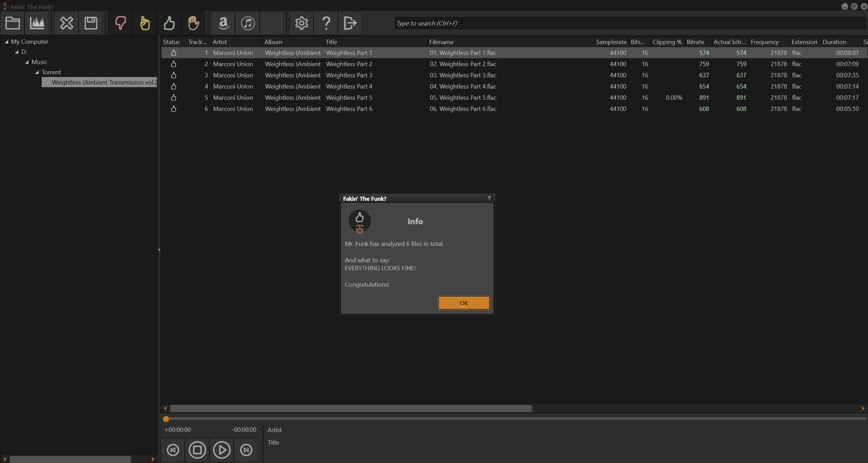
Task: Click the open folder toolbar icon
Action: [13, 23]
